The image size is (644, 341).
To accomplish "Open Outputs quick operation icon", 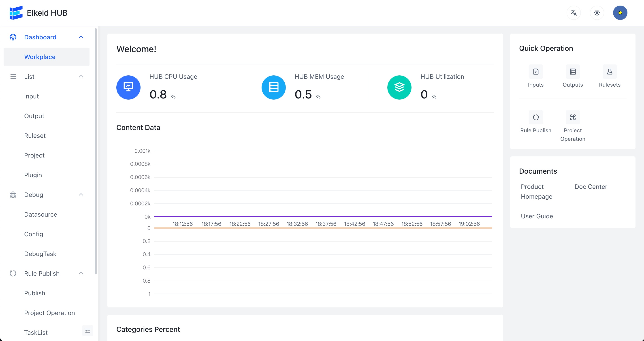I will [x=572, y=72].
